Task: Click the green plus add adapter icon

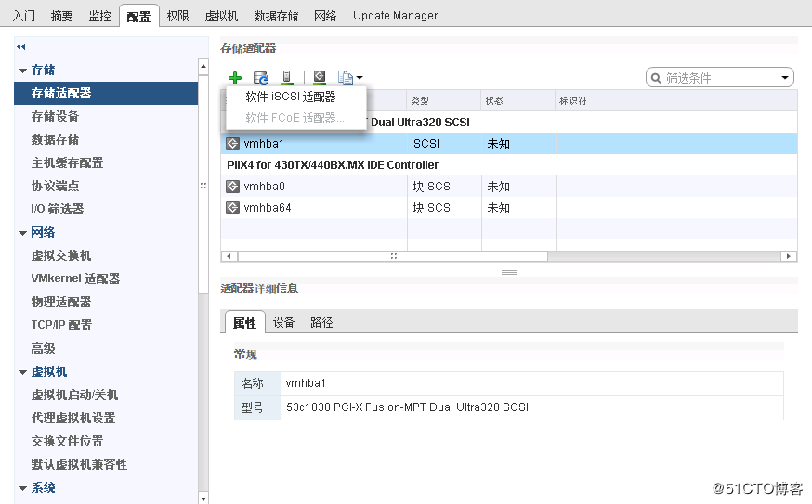Action: click(235, 78)
